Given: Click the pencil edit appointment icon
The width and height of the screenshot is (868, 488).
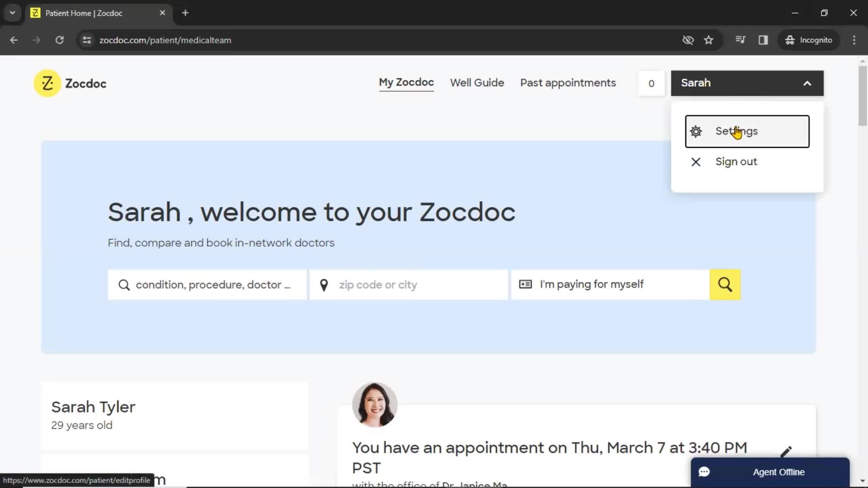Looking at the screenshot, I should pos(786,451).
